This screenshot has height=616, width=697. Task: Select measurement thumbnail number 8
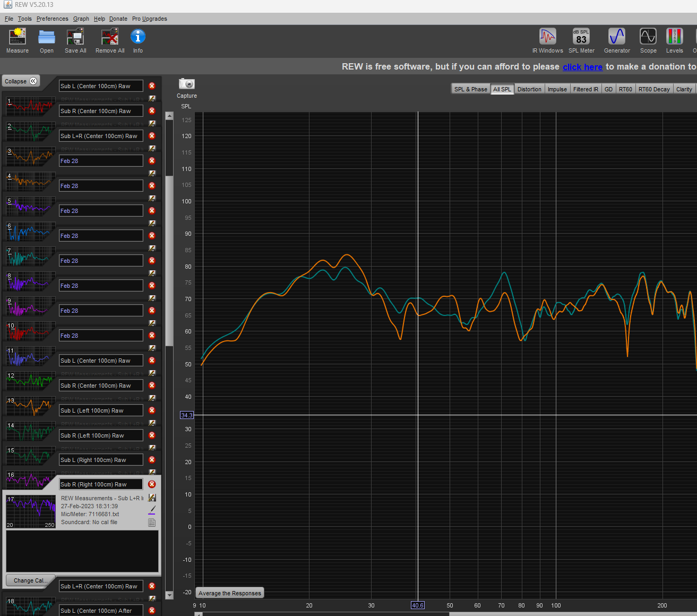coord(30,281)
